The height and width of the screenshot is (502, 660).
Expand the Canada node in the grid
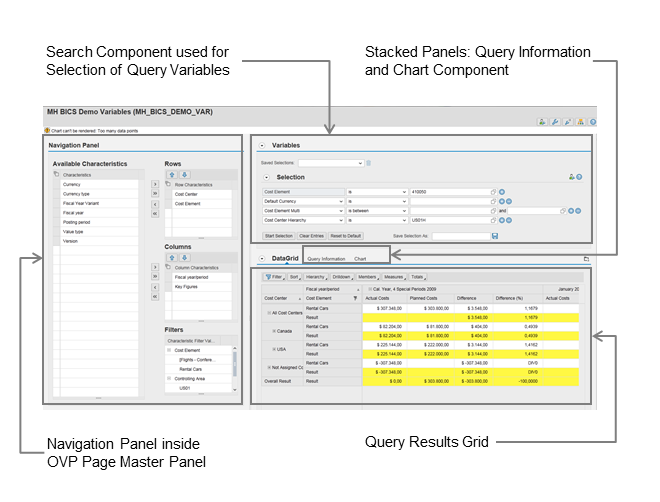pos(274,331)
